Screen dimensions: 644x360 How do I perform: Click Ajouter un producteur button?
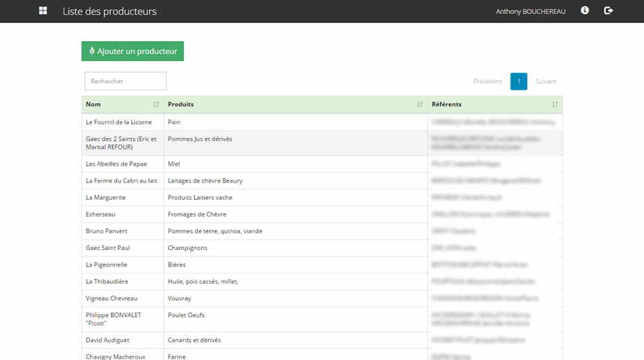point(132,52)
